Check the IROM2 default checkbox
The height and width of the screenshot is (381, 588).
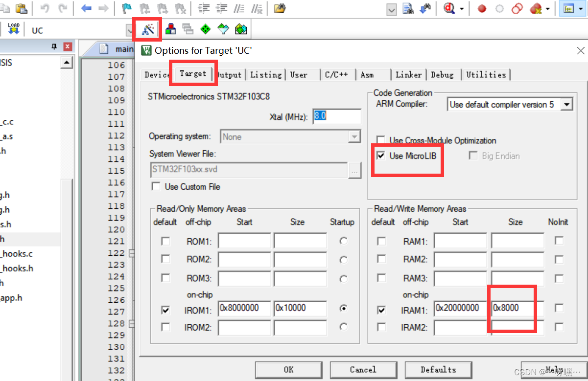(165, 327)
